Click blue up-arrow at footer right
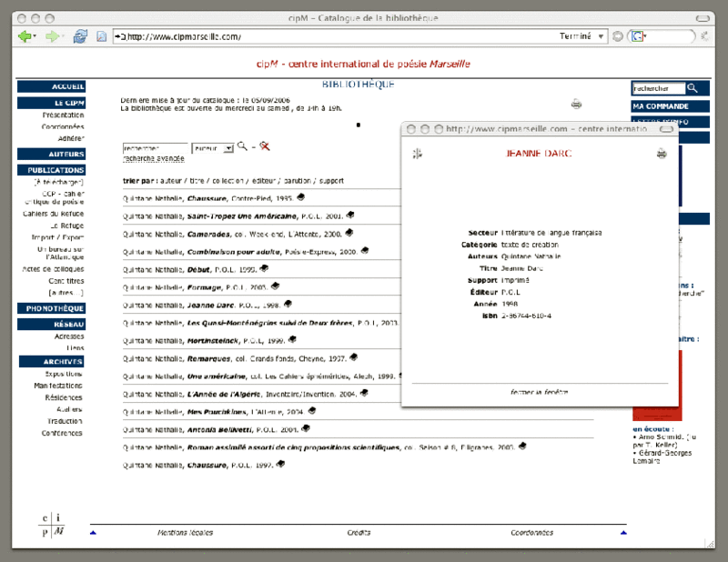Viewport: 728px width, 562px height. [623, 533]
